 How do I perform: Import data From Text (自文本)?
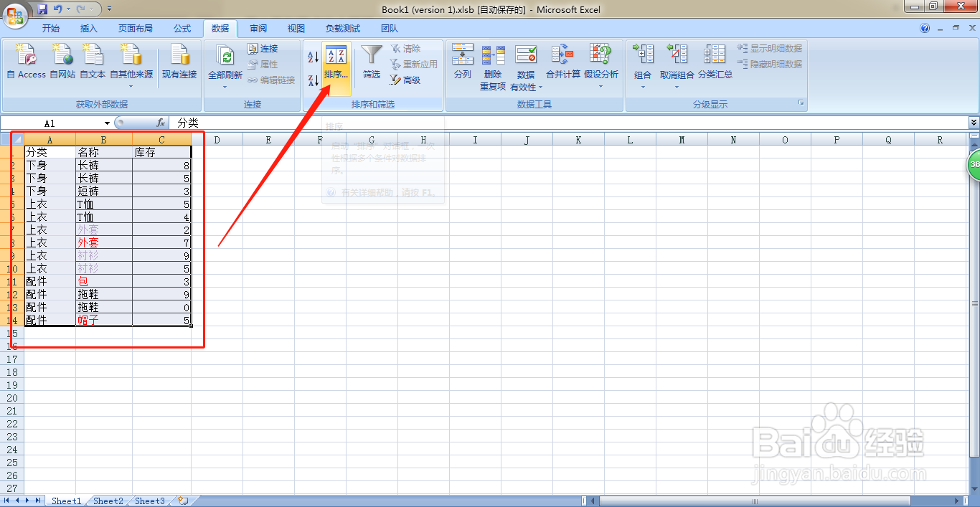click(x=93, y=61)
